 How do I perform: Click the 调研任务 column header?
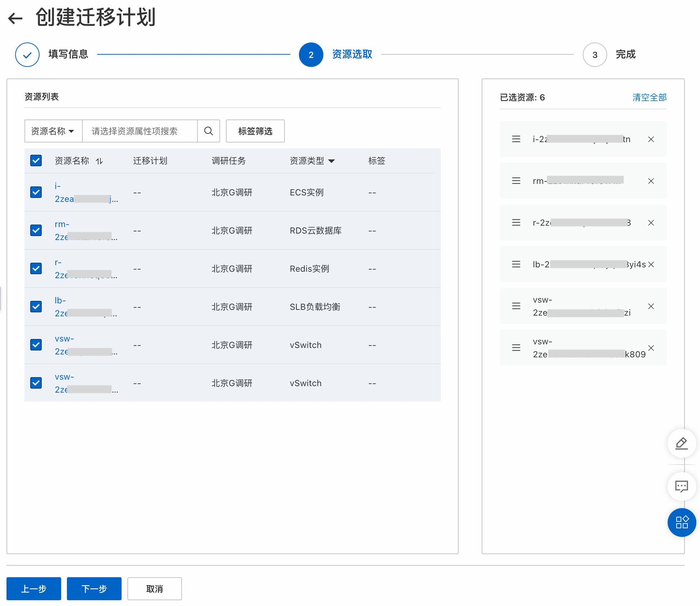coord(229,161)
